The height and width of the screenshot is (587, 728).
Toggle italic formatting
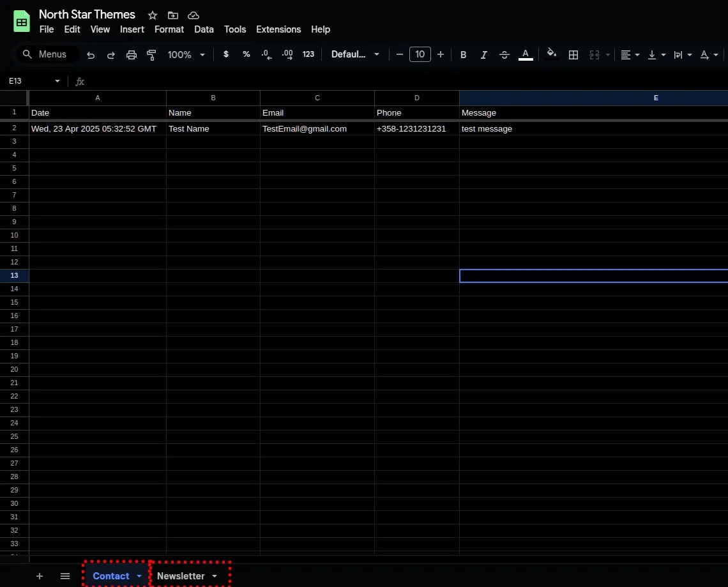click(483, 55)
